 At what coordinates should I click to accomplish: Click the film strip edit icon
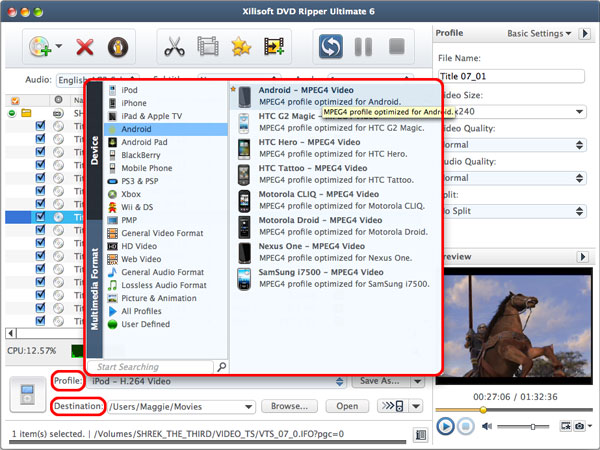tap(208, 46)
